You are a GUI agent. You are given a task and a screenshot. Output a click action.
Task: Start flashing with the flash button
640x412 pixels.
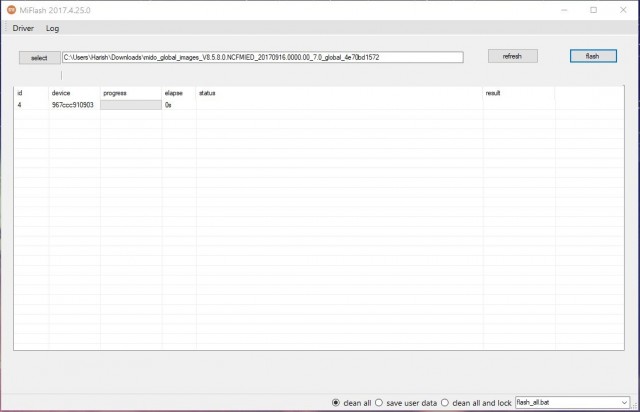click(x=592, y=56)
